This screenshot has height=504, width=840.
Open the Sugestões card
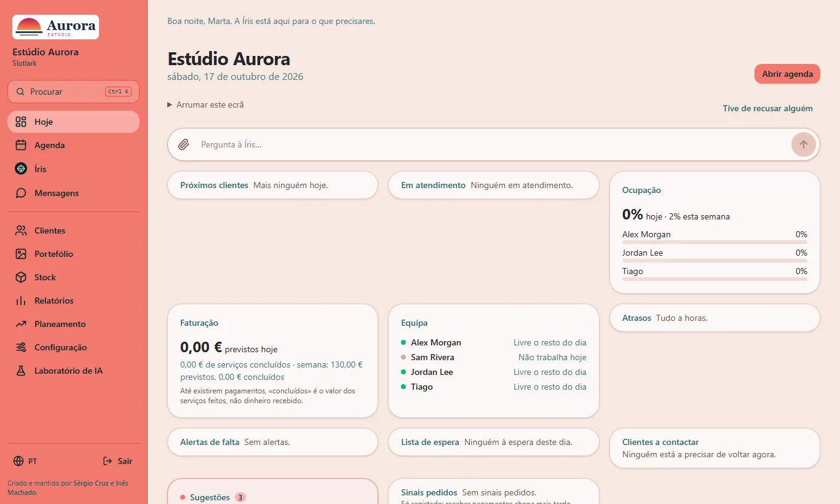[x=272, y=492]
